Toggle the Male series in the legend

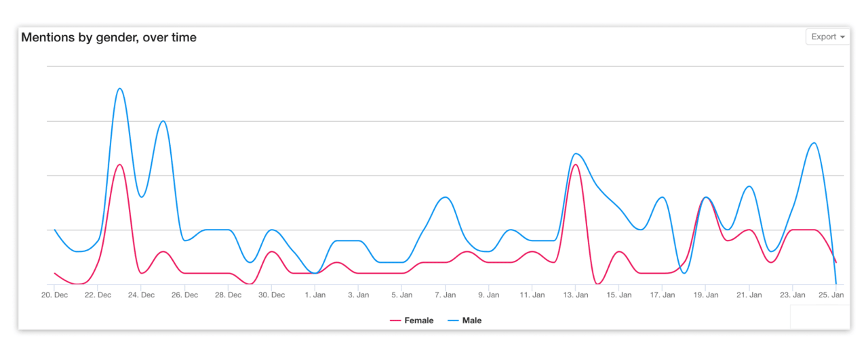click(x=471, y=320)
